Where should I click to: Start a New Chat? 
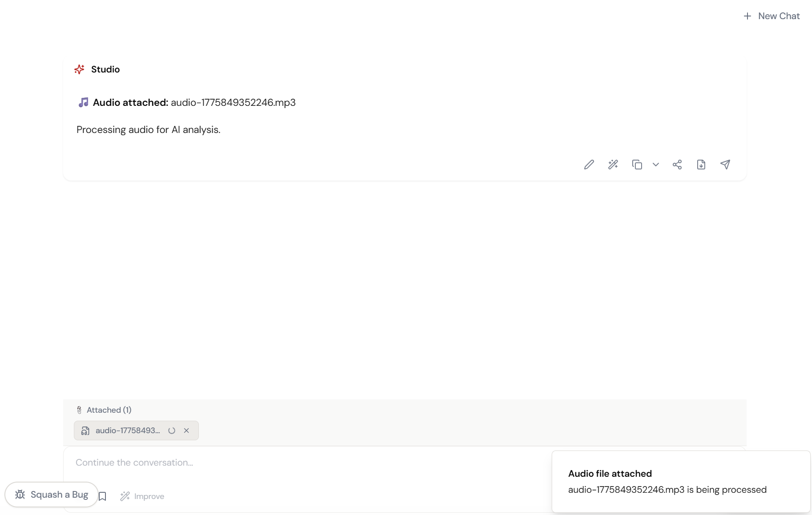(x=772, y=16)
